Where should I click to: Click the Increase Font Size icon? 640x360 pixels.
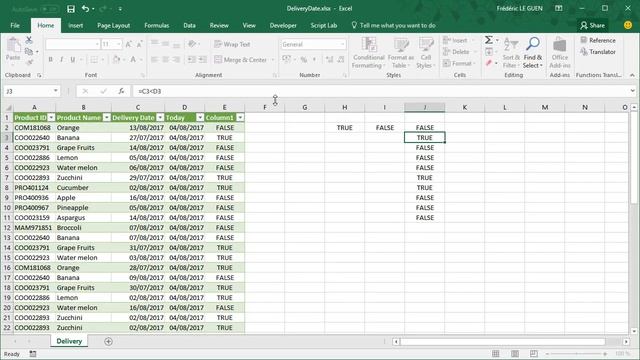point(129,44)
